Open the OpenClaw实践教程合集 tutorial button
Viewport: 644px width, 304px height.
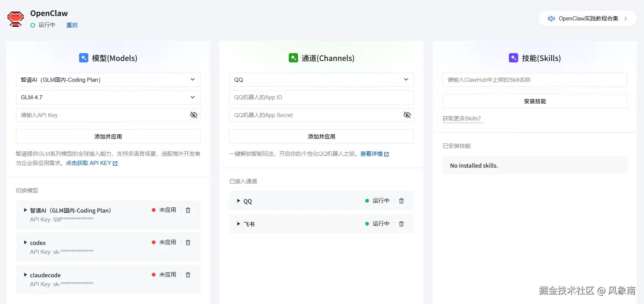588,19
